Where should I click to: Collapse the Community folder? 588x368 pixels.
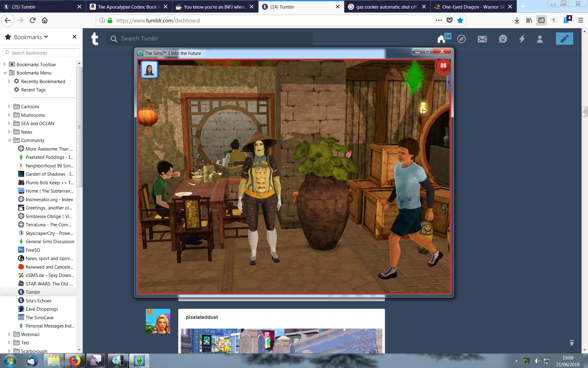pos(9,140)
